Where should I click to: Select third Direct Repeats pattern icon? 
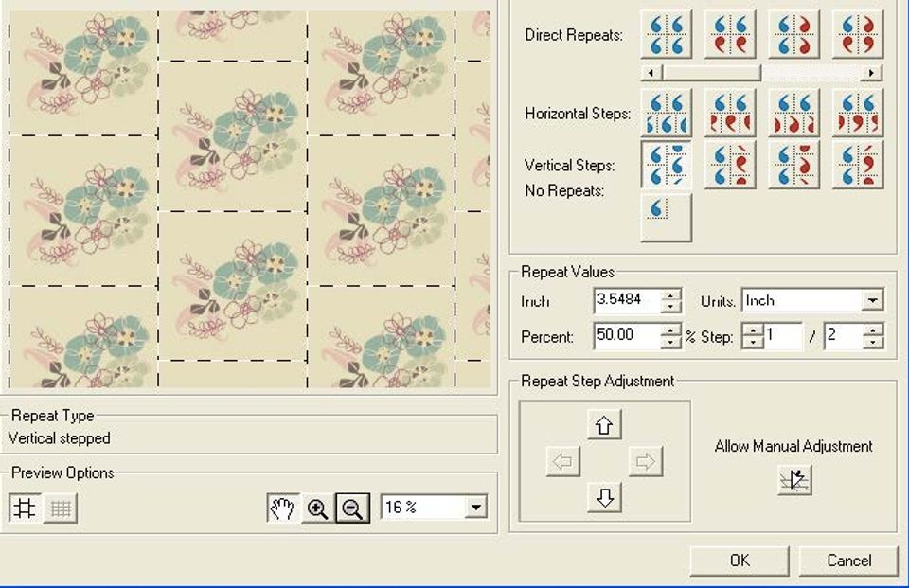793,34
